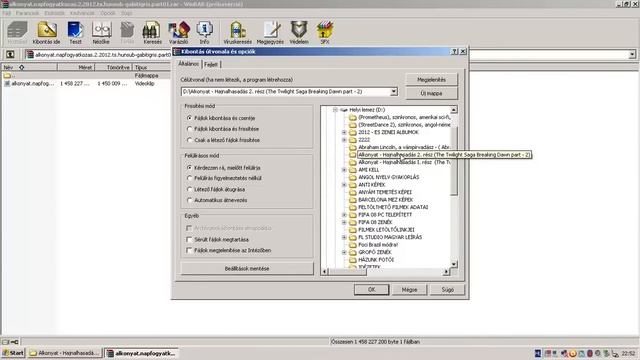Click parent folder '..' icon in file list

point(7,76)
